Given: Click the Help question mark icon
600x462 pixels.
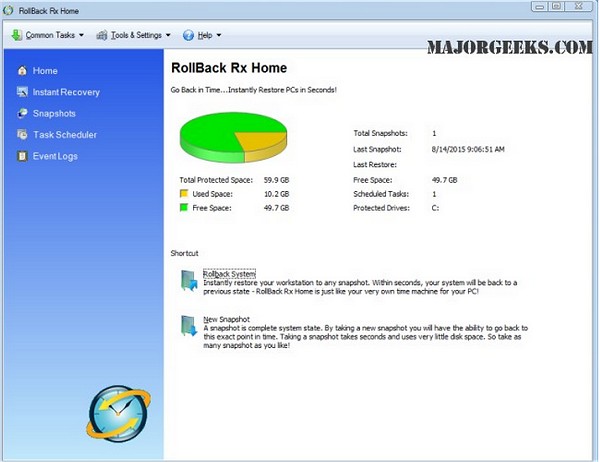Looking at the screenshot, I should pyautogui.click(x=188, y=35).
